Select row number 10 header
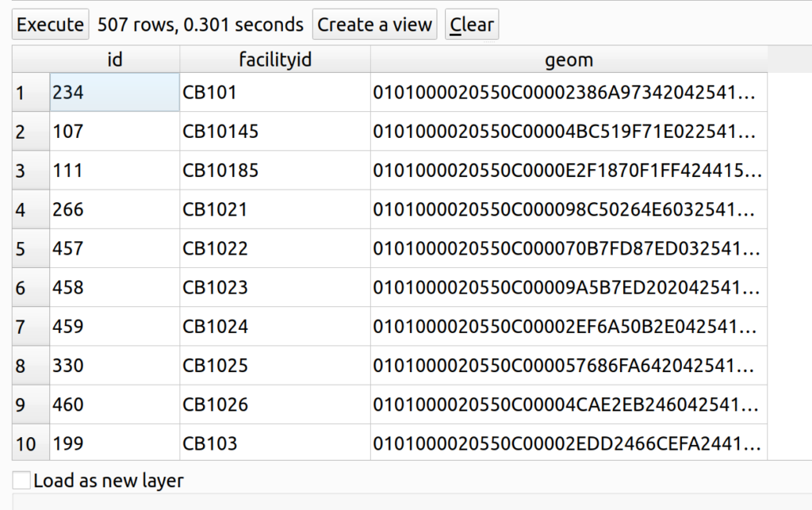The height and width of the screenshot is (510, 812). point(30,443)
